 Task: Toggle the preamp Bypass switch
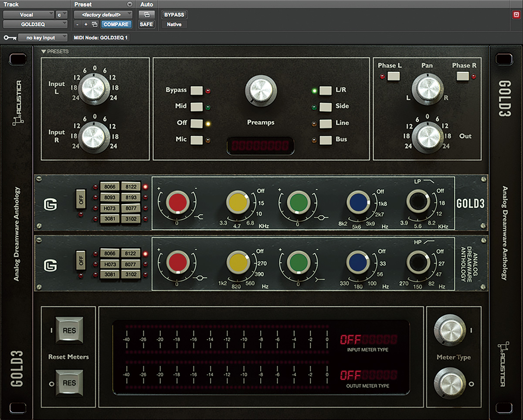pyautogui.click(x=197, y=90)
